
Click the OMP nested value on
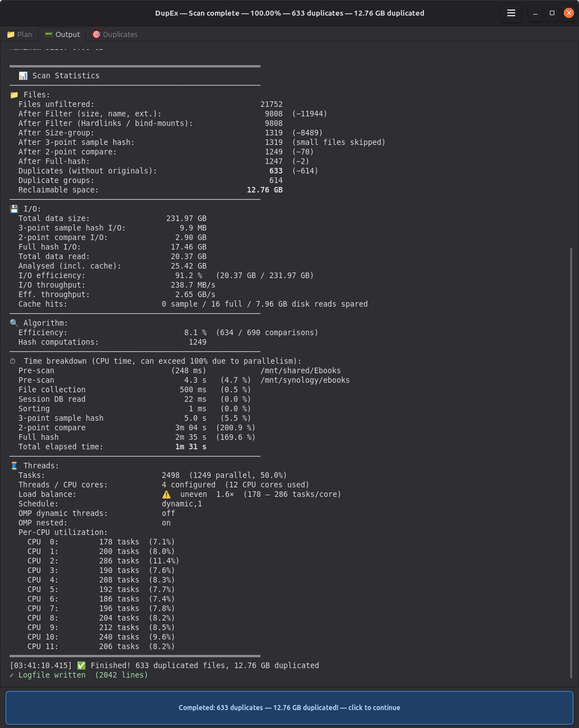[x=166, y=523]
